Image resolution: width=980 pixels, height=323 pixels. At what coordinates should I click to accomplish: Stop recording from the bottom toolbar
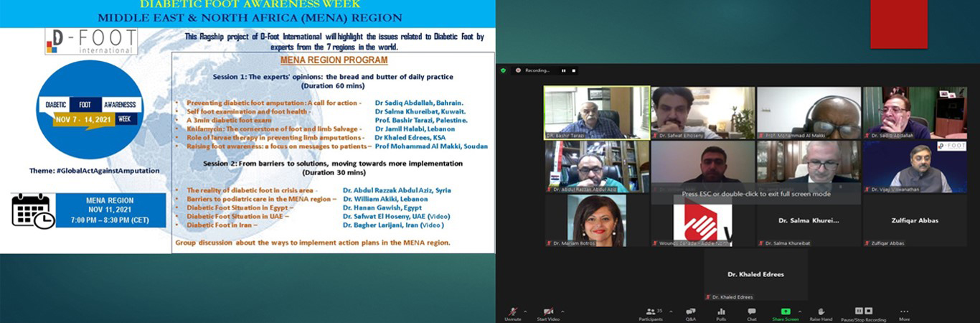click(867, 311)
